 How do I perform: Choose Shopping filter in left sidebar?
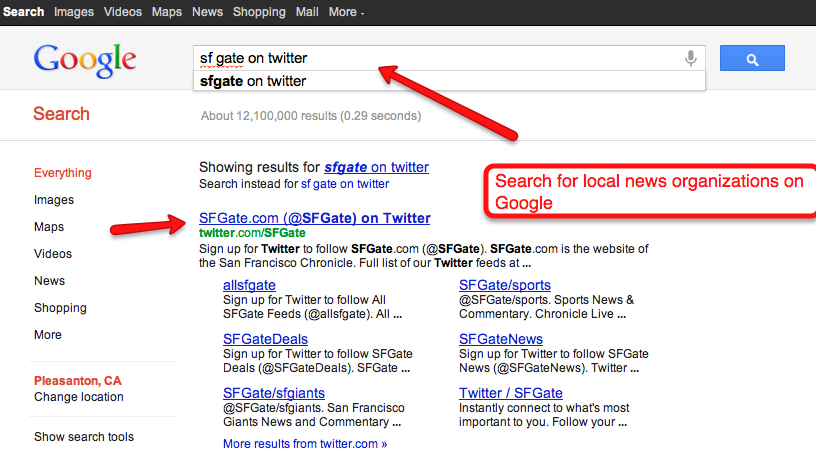(x=60, y=308)
